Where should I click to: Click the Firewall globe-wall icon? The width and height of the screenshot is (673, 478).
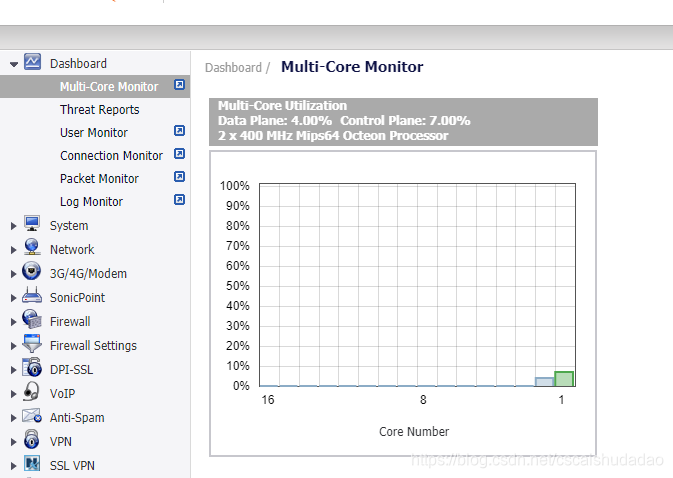32,320
